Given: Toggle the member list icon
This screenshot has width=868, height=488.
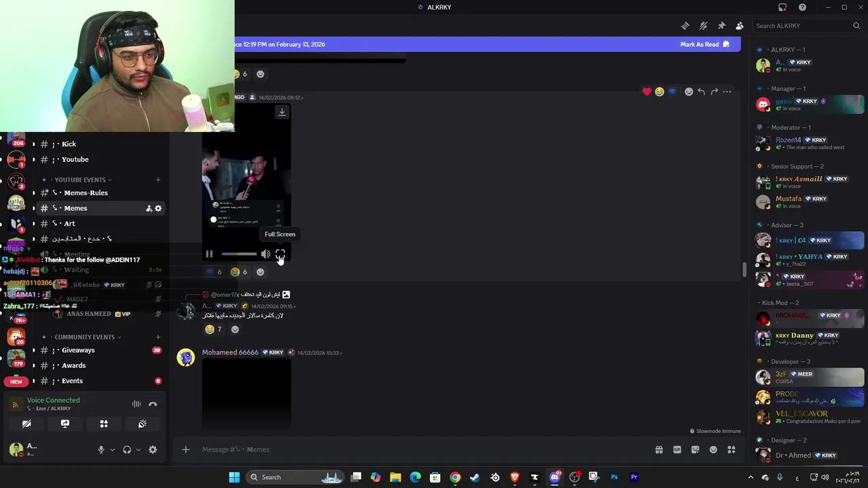Looking at the screenshot, I should click(x=739, y=26).
